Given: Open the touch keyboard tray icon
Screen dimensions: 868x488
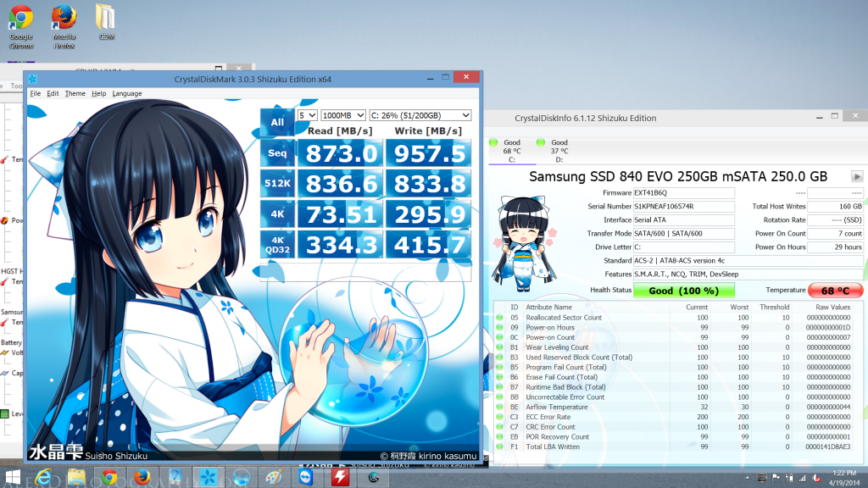Looking at the screenshot, I should click(762, 478).
